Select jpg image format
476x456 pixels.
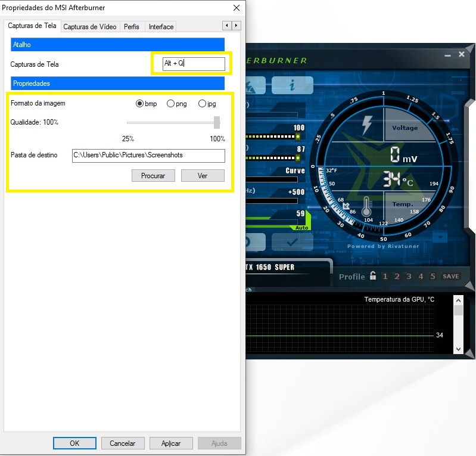(x=207, y=104)
